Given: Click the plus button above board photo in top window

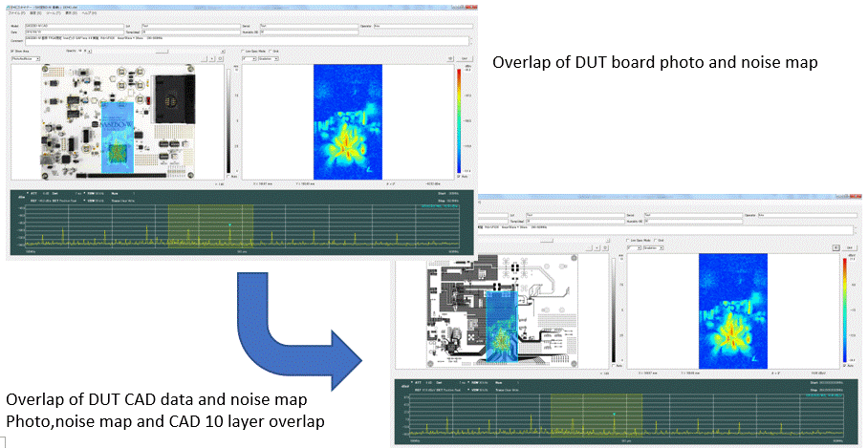Looking at the screenshot, I should tap(212, 58).
